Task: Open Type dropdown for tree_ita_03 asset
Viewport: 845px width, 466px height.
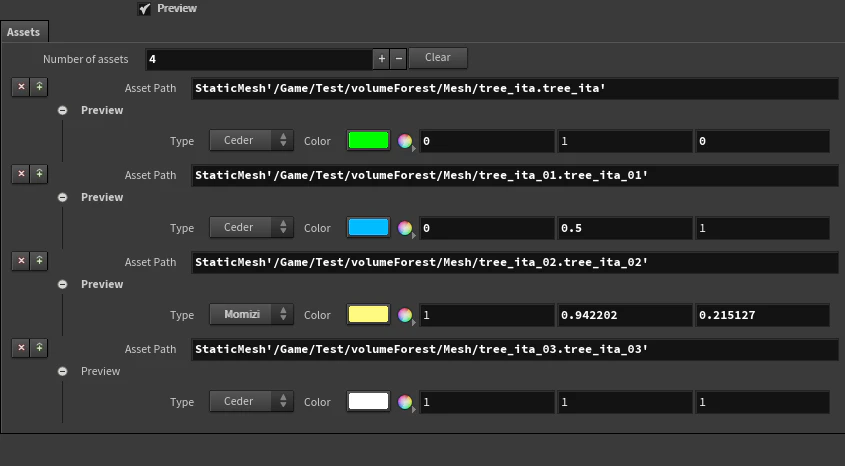Action: pyautogui.click(x=251, y=402)
